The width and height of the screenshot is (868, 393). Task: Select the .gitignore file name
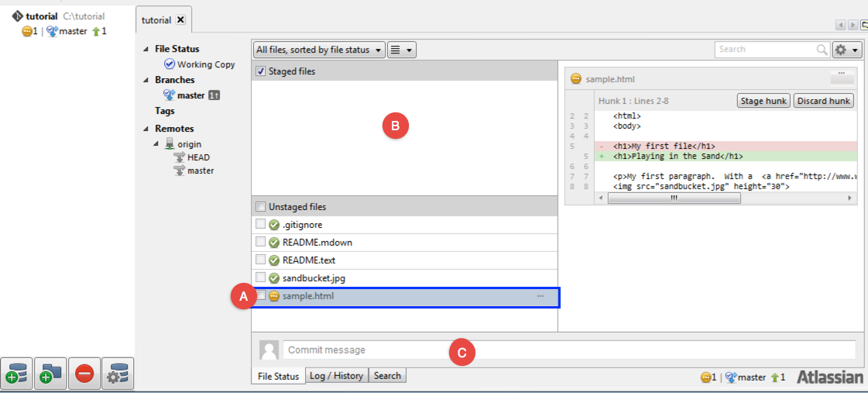(x=302, y=225)
